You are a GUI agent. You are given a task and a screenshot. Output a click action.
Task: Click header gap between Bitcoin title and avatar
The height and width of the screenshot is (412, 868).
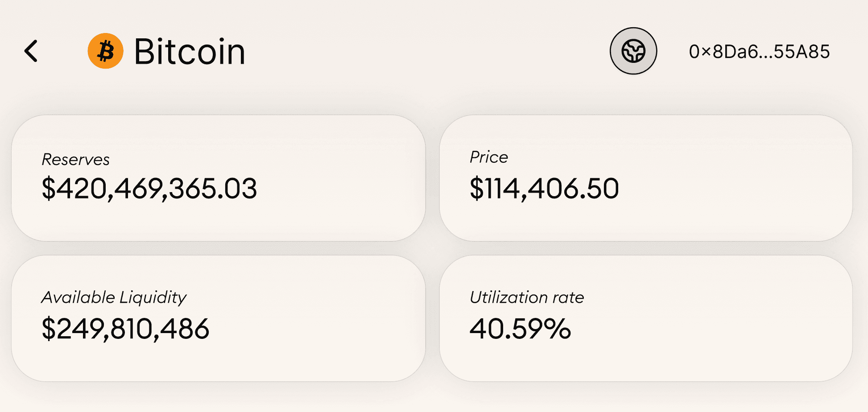pos(424,51)
